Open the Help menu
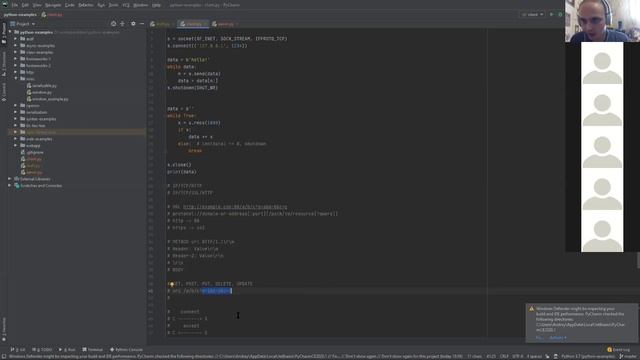The height and width of the screenshot is (360, 640). [156, 5]
